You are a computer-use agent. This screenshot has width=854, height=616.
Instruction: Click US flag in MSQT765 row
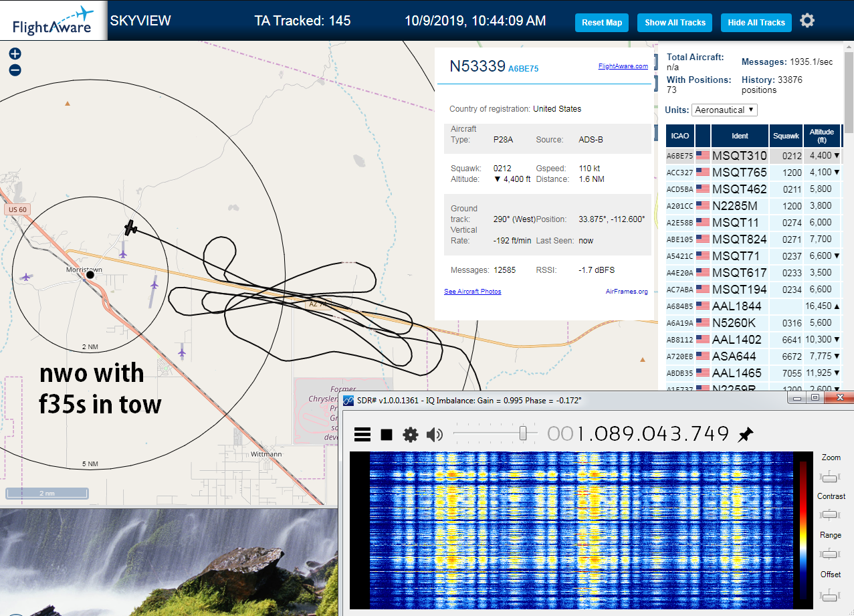tap(702, 173)
